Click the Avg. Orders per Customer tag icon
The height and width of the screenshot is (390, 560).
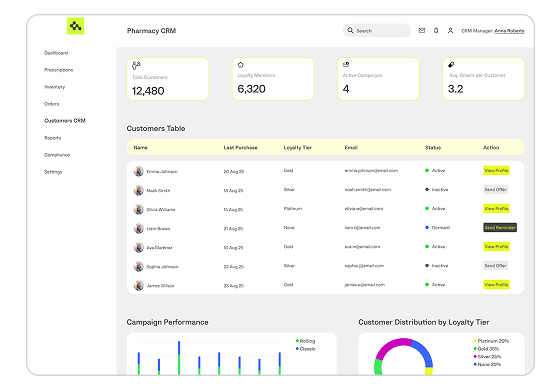click(x=451, y=65)
